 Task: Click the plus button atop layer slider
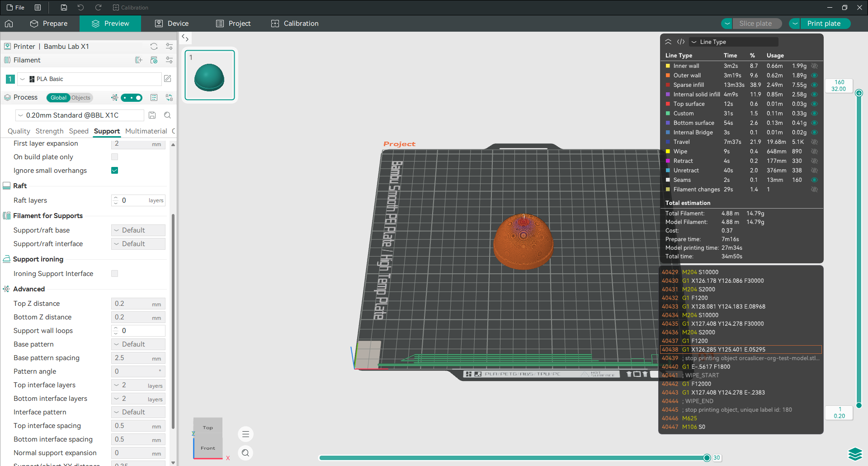(859, 93)
